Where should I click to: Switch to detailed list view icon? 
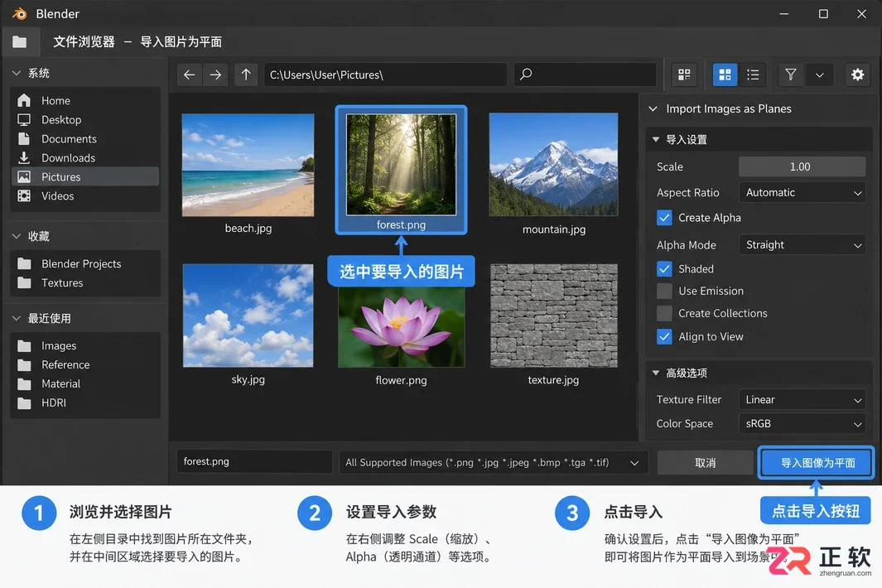click(753, 75)
